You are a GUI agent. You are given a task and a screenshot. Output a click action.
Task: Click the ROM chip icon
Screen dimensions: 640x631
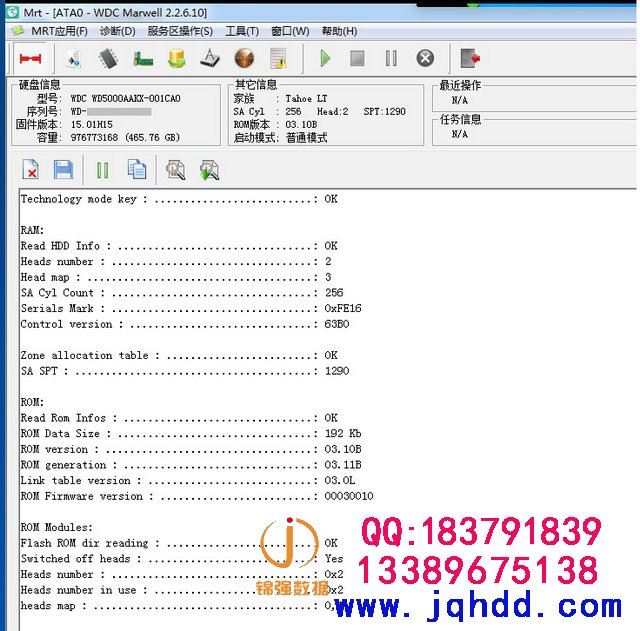pos(109,58)
